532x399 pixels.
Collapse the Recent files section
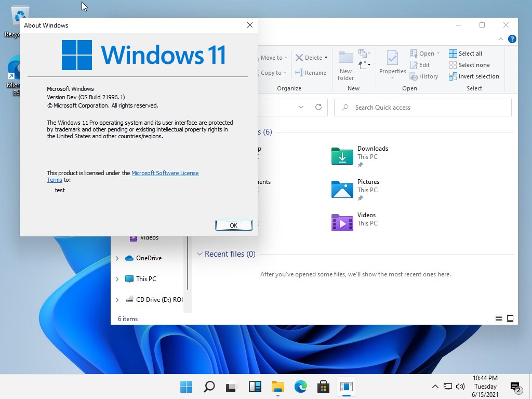click(x=200, y=254)
